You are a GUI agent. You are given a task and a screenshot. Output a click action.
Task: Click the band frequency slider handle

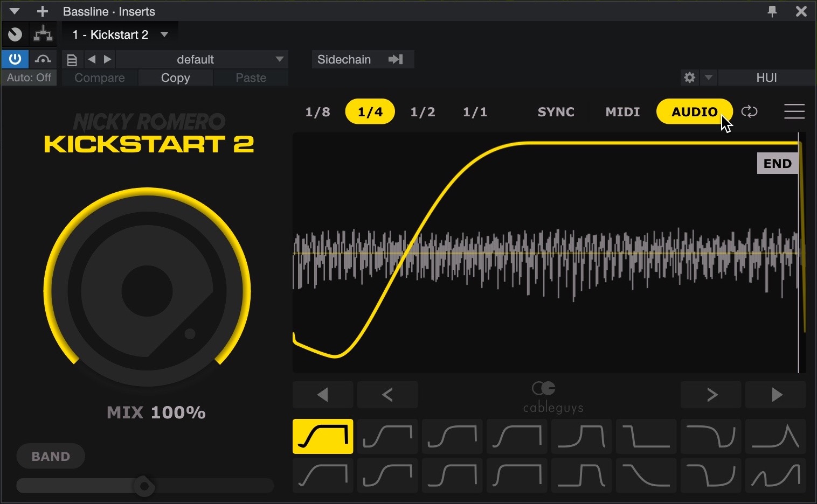click(x=144, y=486)
